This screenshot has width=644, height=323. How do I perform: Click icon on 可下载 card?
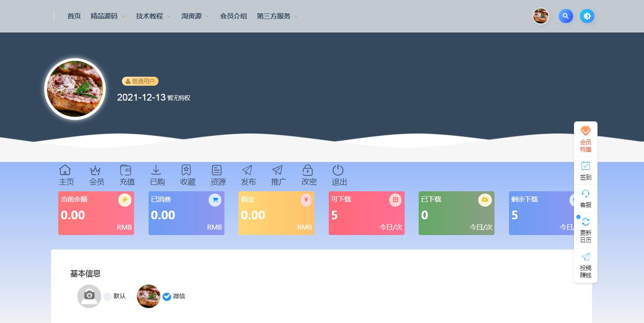coord(396,200)
